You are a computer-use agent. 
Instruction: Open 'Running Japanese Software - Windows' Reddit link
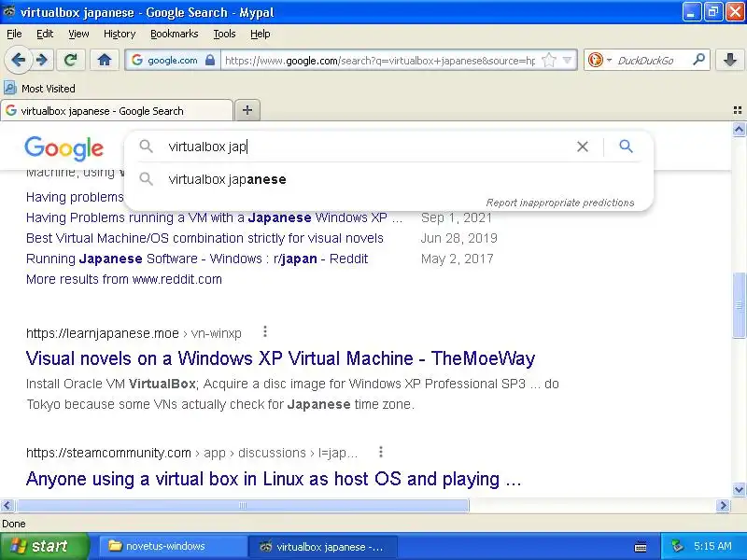[197, 259]
